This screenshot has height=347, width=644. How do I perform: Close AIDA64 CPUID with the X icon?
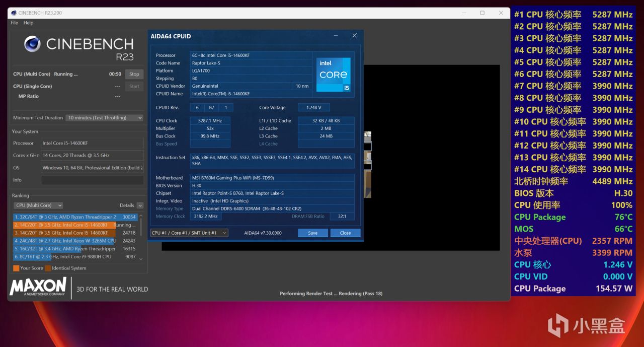[355, 36]
